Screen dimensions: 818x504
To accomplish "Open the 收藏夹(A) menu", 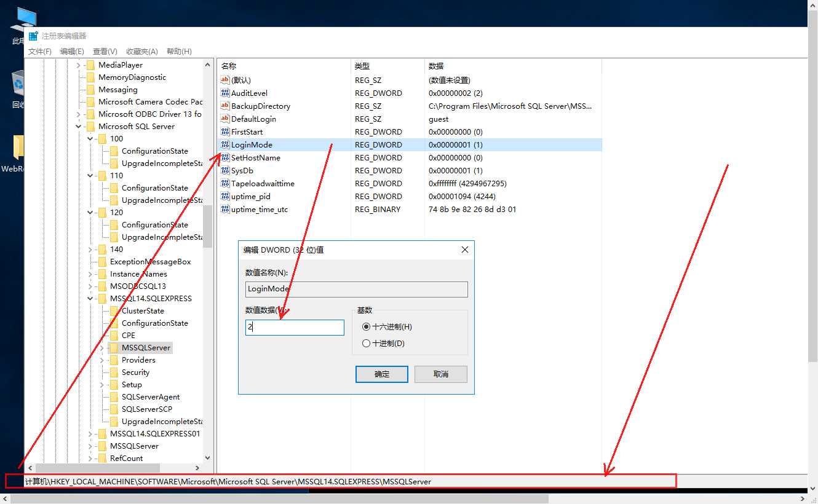I will [x=142, y=51].
